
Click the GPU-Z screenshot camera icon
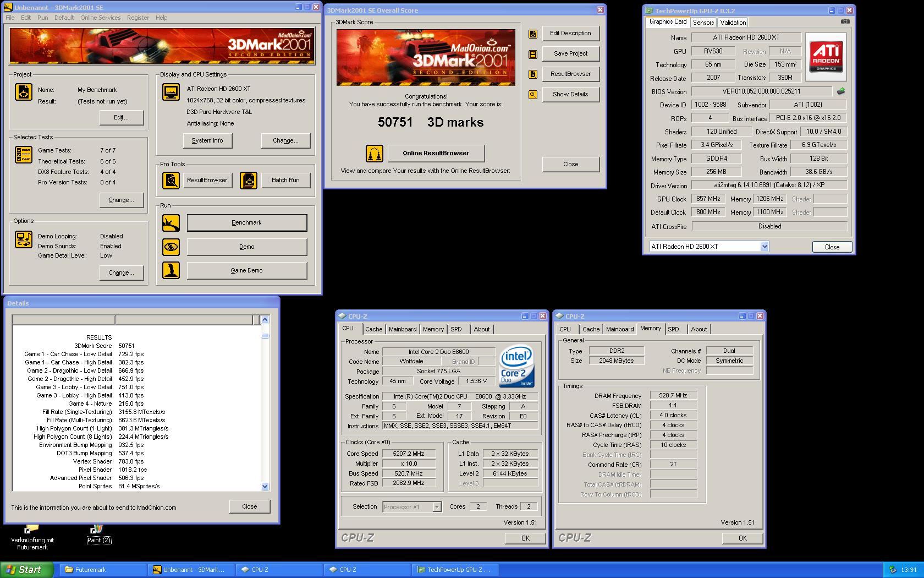coord(845,21)
